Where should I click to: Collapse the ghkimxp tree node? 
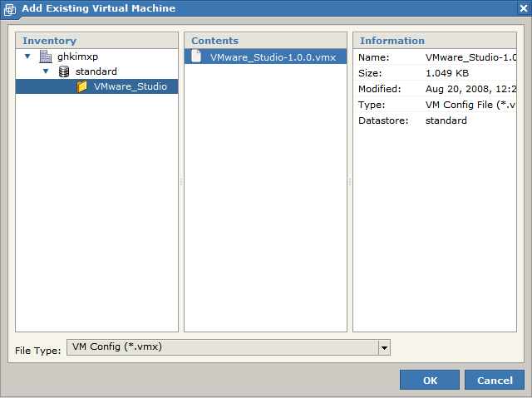click(x=27, y=57)
